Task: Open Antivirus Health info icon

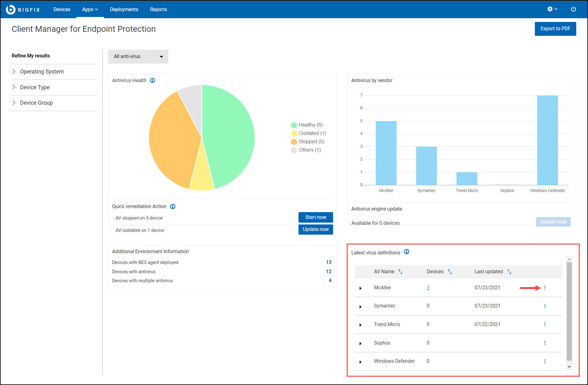Action: point(152,81)
